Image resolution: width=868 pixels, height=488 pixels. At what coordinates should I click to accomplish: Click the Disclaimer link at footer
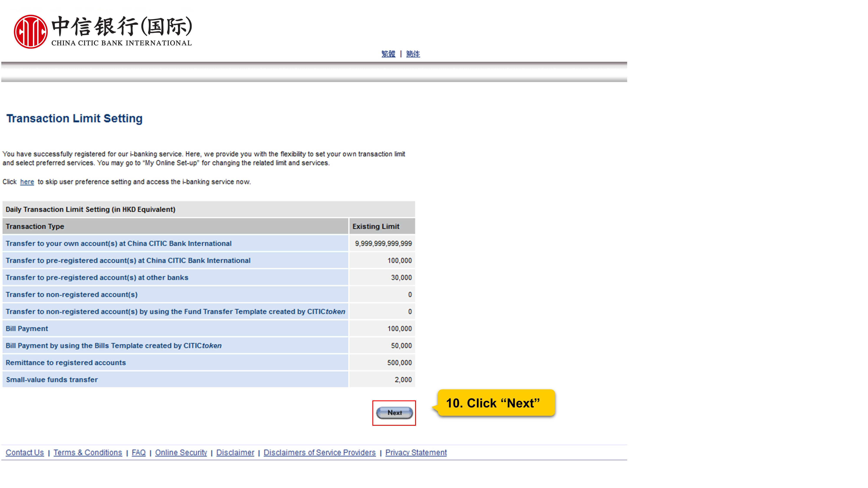(x=235, y=452)
